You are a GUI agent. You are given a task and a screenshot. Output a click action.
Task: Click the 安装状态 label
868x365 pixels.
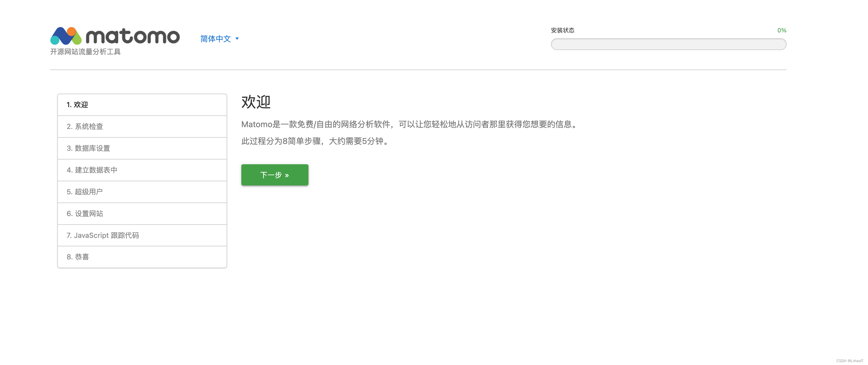pyautogui.click(x=562, y=30)
